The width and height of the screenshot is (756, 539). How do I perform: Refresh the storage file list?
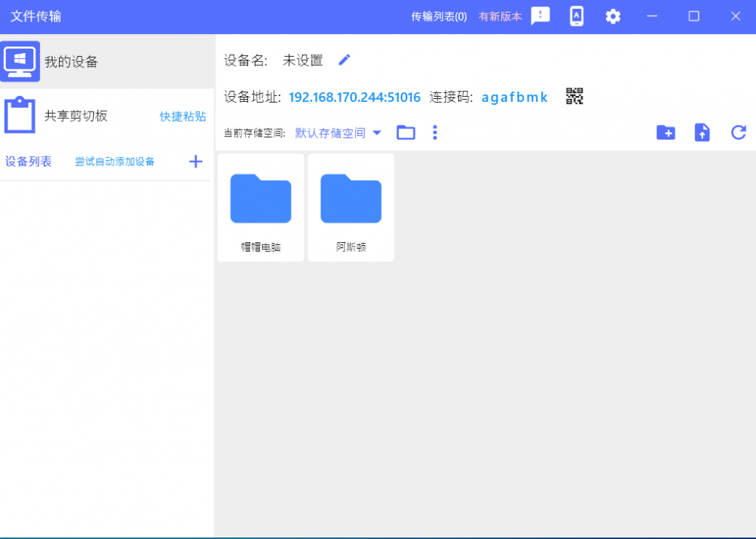[738, 132]
